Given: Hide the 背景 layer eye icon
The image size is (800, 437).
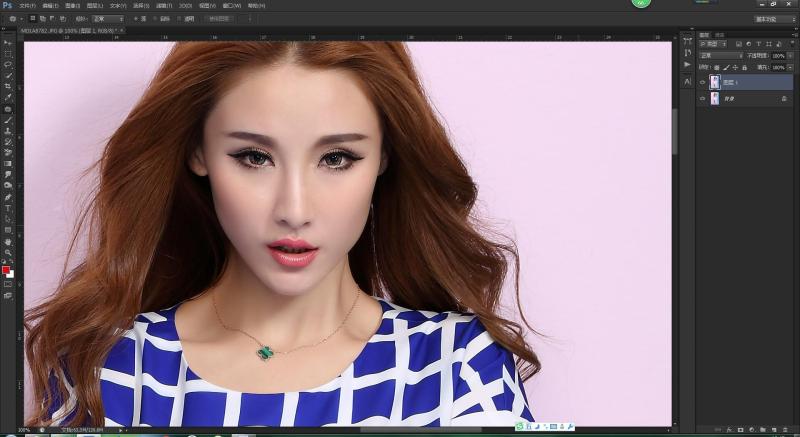Looking at the screenshot, I should pos(703,98).
